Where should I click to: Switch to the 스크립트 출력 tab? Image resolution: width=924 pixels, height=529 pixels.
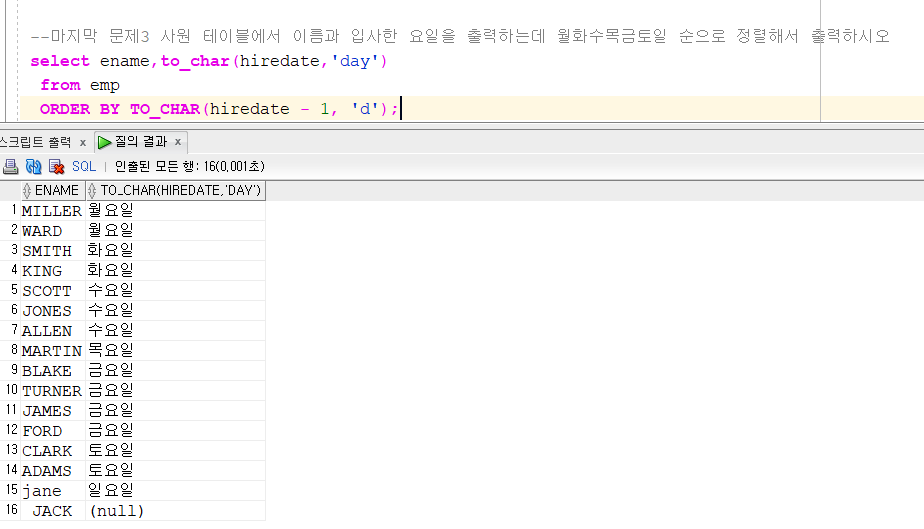click(35, 142)
